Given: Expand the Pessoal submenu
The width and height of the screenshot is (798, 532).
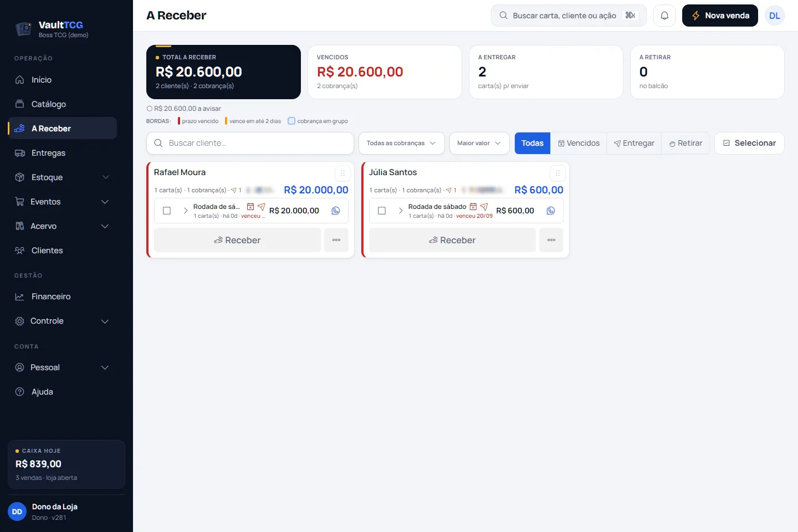Looking at the screenshot, I should pos(62,367).
